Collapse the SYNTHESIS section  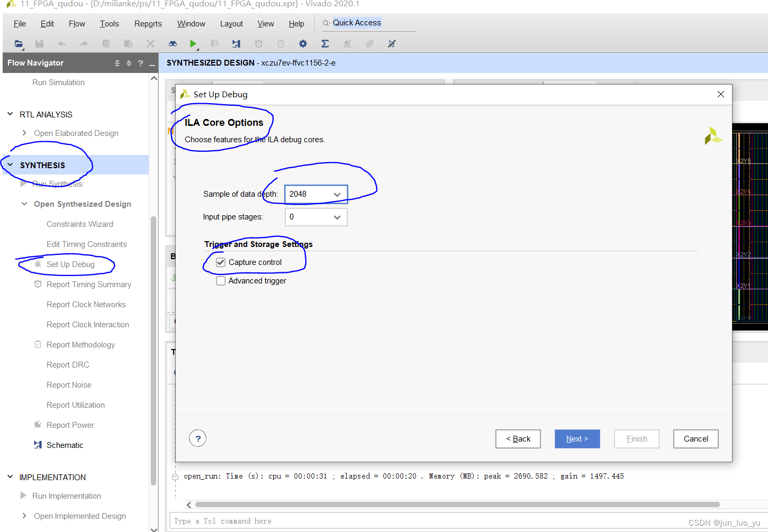[x=10, y=165]
